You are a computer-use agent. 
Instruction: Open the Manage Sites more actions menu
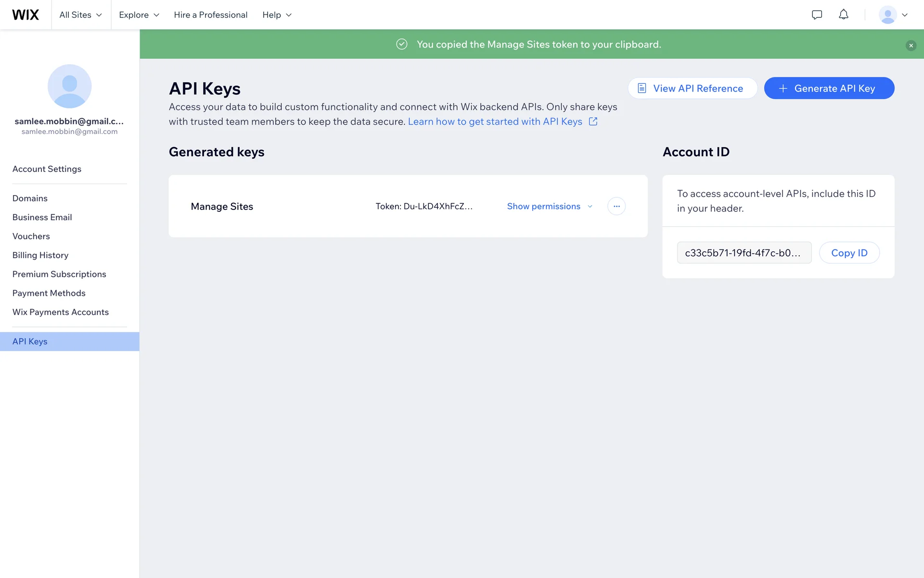click(616, 206)
